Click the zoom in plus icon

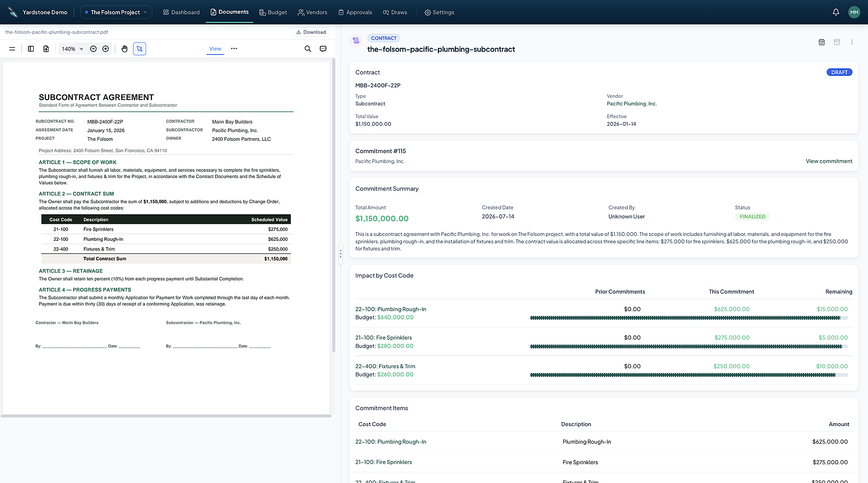tap(106, 49)
